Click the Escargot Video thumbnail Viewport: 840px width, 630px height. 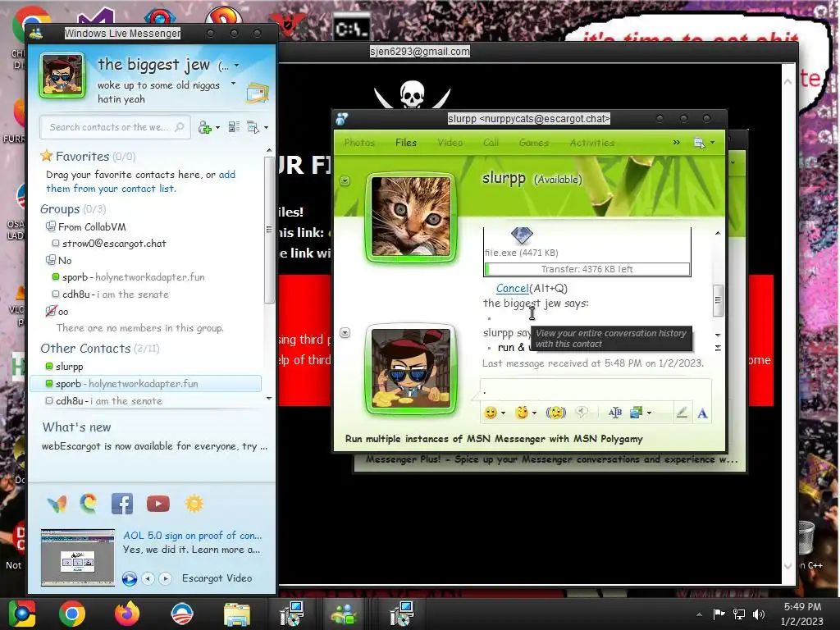click(x=78, y=557)
